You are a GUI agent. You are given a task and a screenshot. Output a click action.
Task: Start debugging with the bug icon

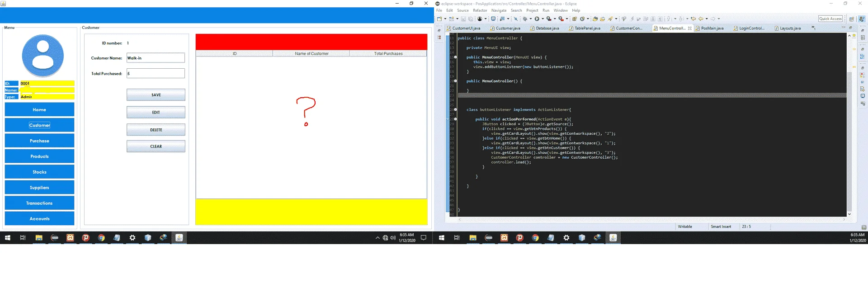click(x=525, y=19)
